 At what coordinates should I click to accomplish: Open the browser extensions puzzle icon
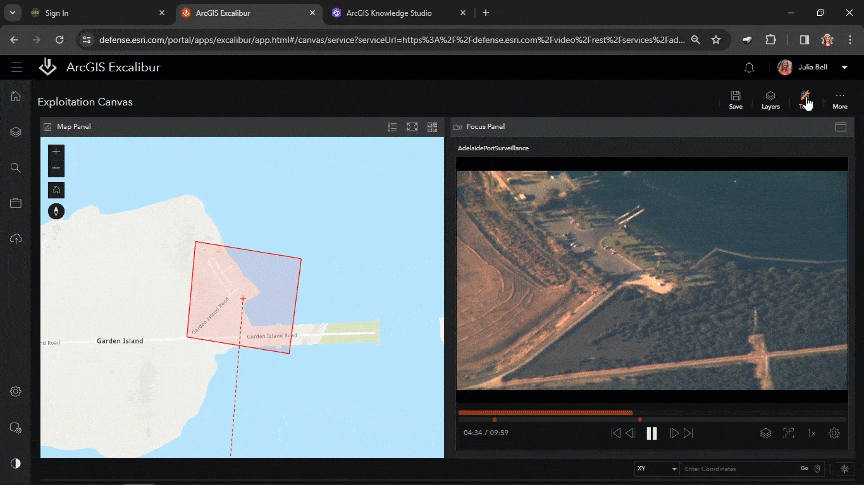click(770, 40)
